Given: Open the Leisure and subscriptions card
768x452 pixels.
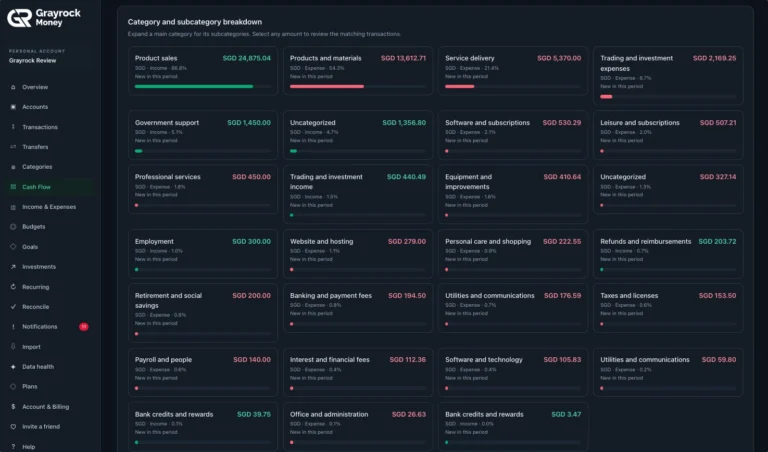Looking at the screenshot, I should (668, 135).
